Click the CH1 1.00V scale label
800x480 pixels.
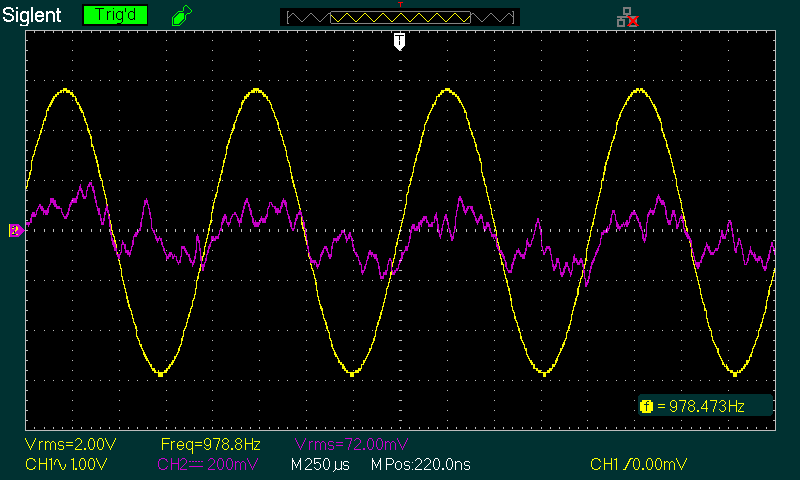(66, 464)
